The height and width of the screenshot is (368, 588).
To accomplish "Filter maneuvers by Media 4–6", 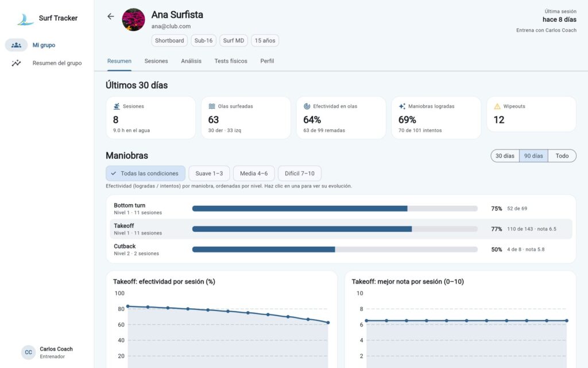I will (x=254, y=174).
